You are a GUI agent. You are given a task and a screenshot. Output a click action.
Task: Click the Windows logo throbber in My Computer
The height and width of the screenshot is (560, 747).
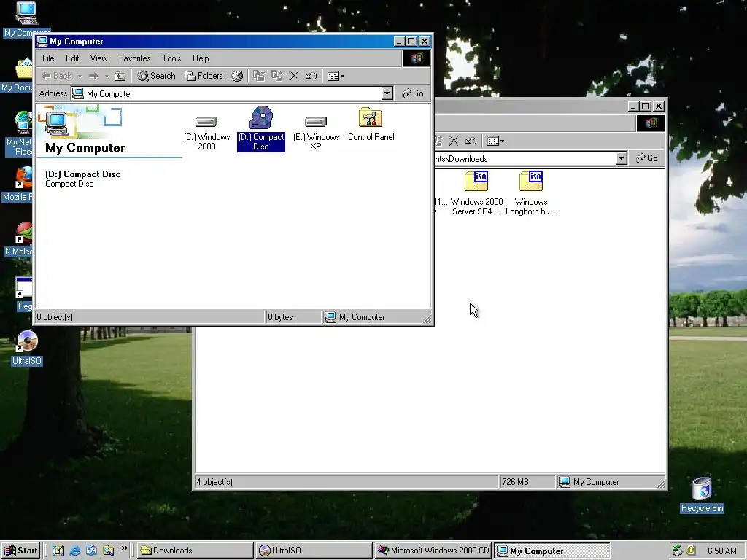click(x=417, y=58)
